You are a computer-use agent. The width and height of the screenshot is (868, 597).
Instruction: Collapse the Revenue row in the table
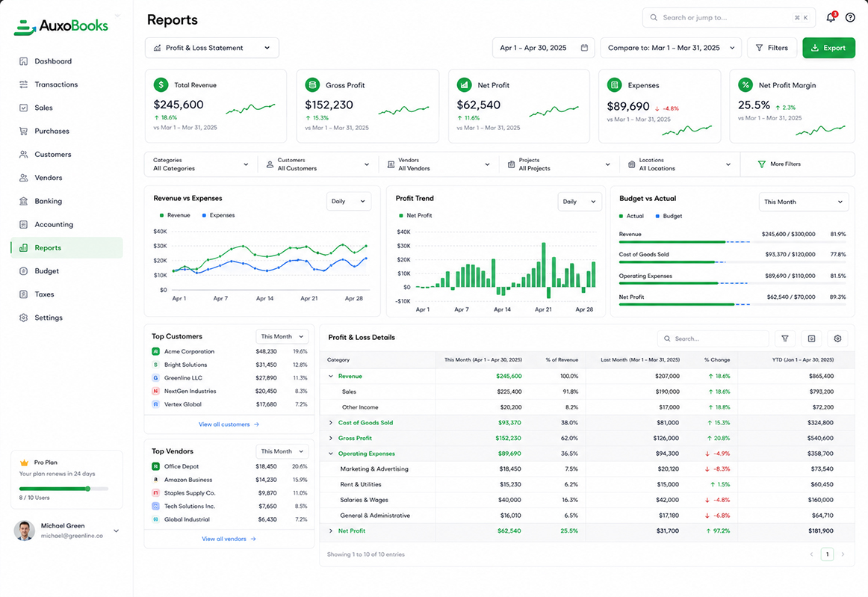(x=331, y=376)
